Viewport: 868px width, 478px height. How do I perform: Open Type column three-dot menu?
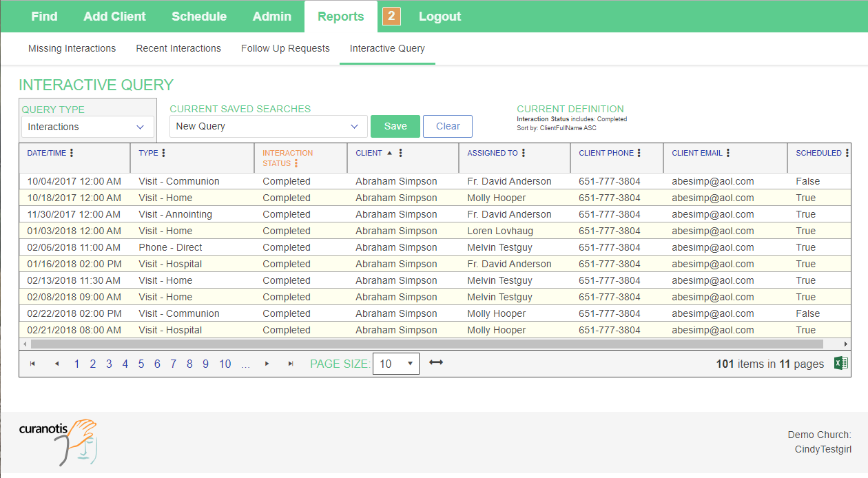(x=163, y=153)
